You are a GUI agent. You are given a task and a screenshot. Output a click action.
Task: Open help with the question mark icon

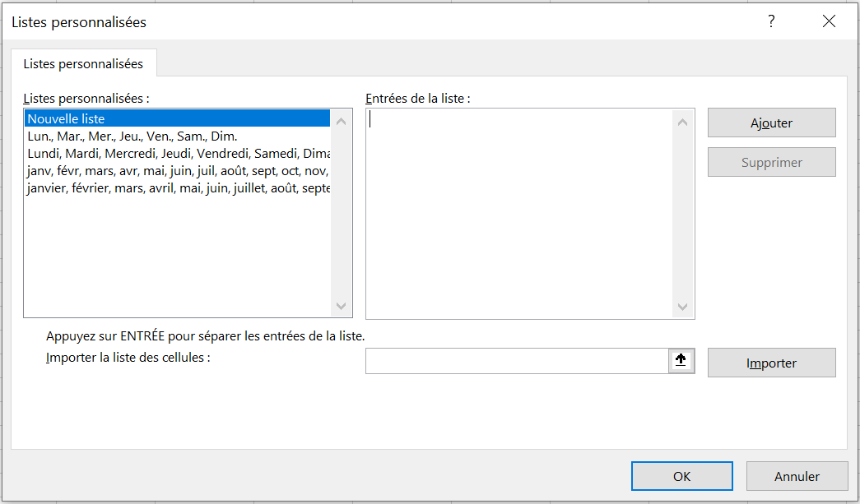[x=771, y=21]
